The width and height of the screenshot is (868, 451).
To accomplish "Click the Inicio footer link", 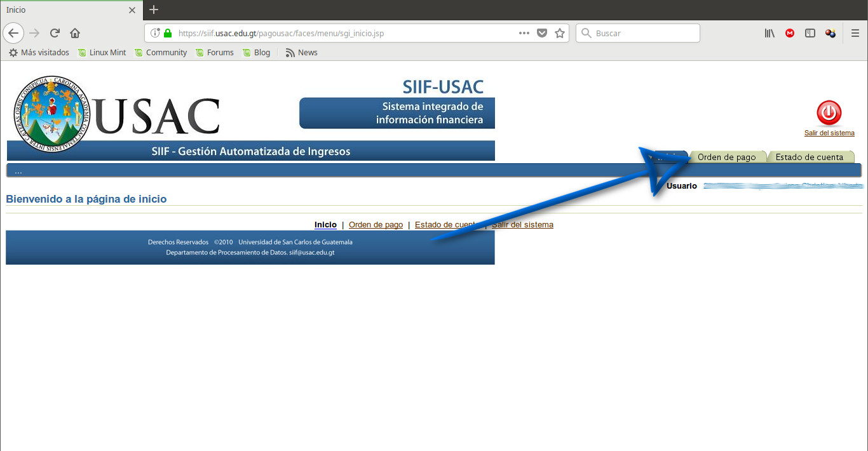I will click(325, 225).
